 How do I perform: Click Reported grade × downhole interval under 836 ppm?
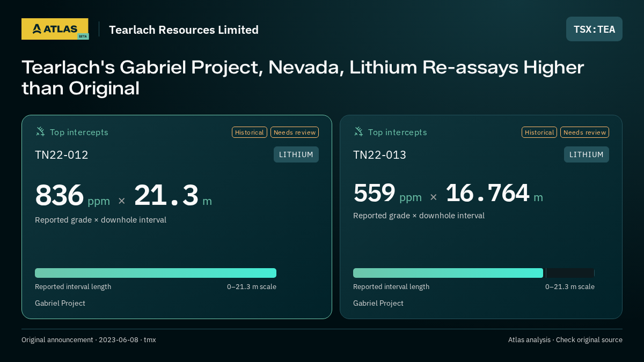pyautogui.click(x=100, y=220)
